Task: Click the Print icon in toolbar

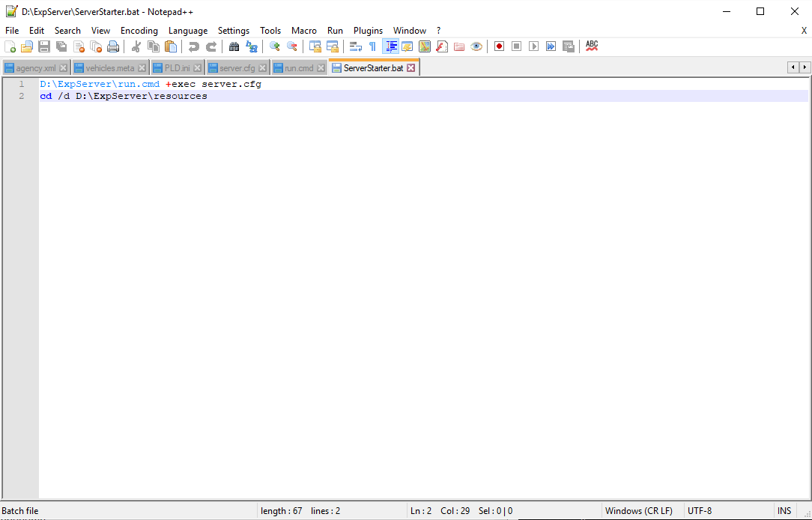Action: tap(113, 46)
